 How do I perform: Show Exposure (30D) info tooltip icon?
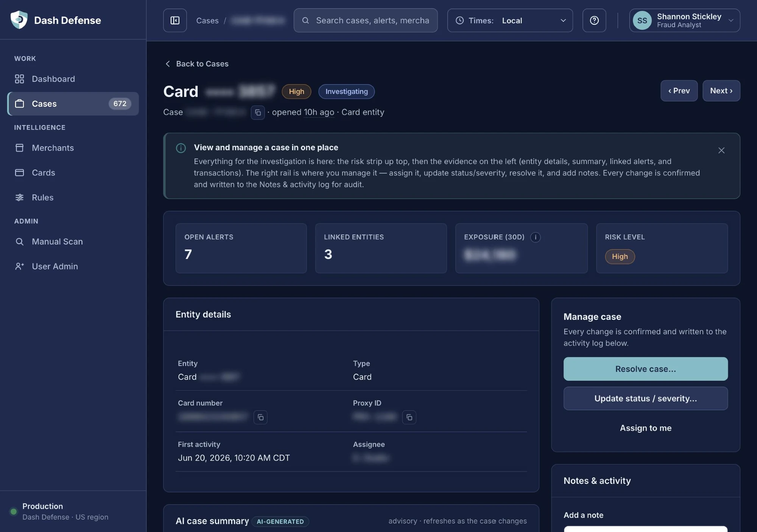[x=535, y=237]
